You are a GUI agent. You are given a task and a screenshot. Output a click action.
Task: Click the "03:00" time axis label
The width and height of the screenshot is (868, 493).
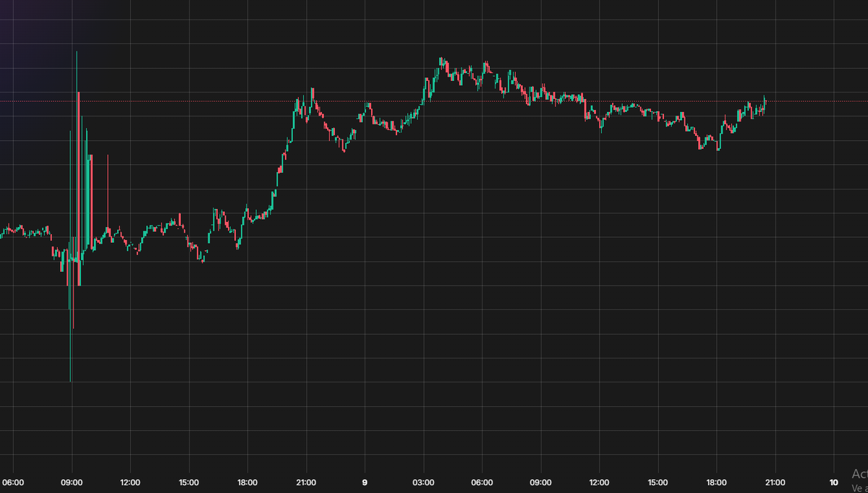[x=423, y=482]
